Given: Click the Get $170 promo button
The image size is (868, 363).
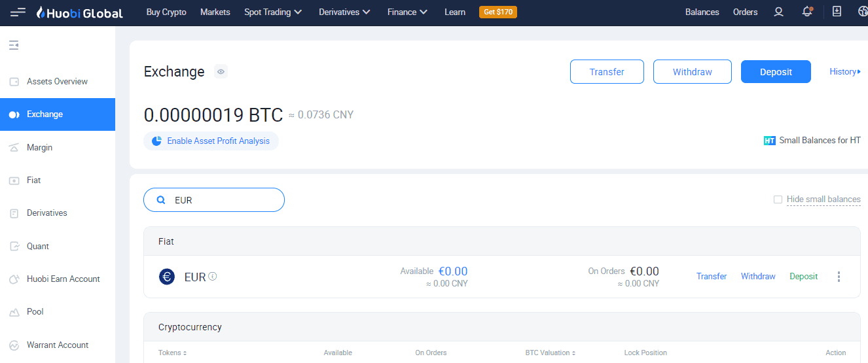Looking at the screenshot, I should pos(498,12).
